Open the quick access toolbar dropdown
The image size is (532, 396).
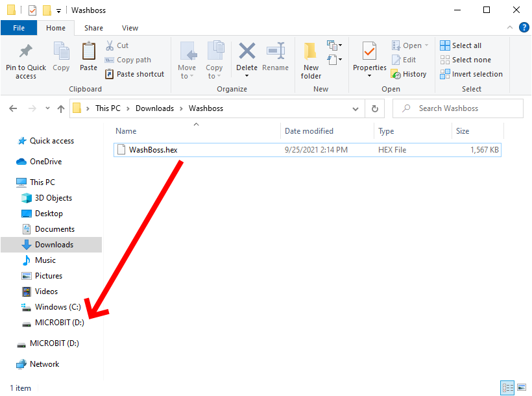coord(58,10)
